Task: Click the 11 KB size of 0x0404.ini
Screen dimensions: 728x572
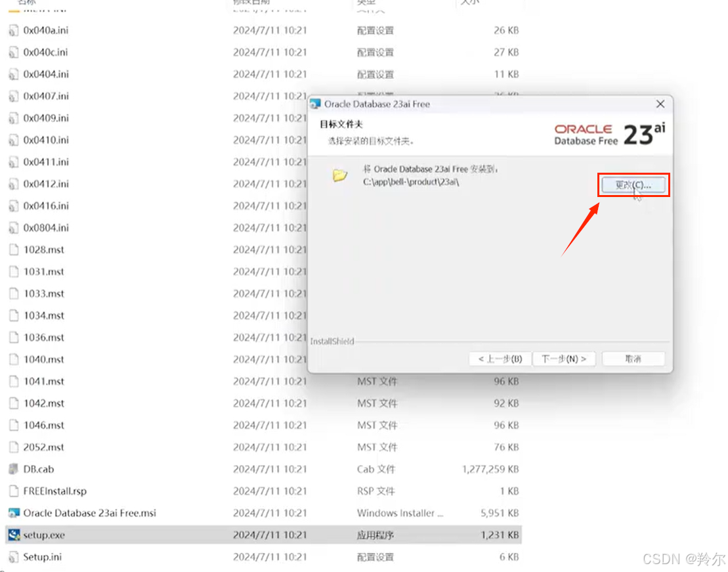Action: (x=506, y=74)
